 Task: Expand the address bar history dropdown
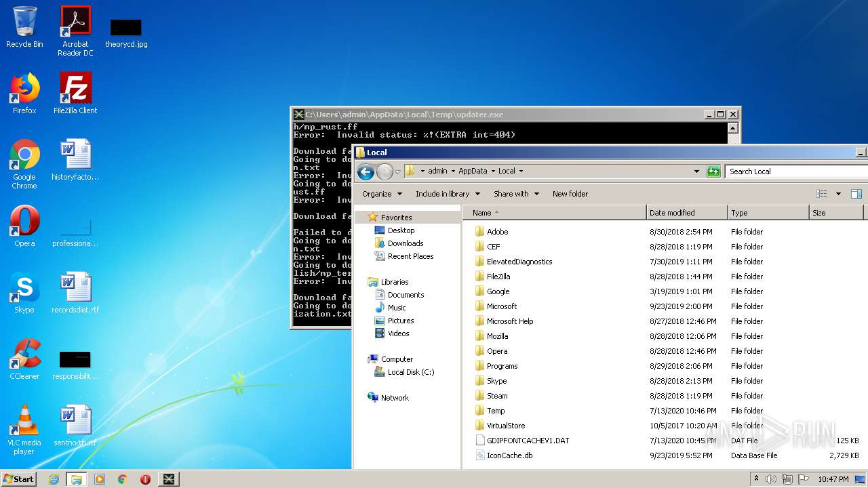click(696, 171)
